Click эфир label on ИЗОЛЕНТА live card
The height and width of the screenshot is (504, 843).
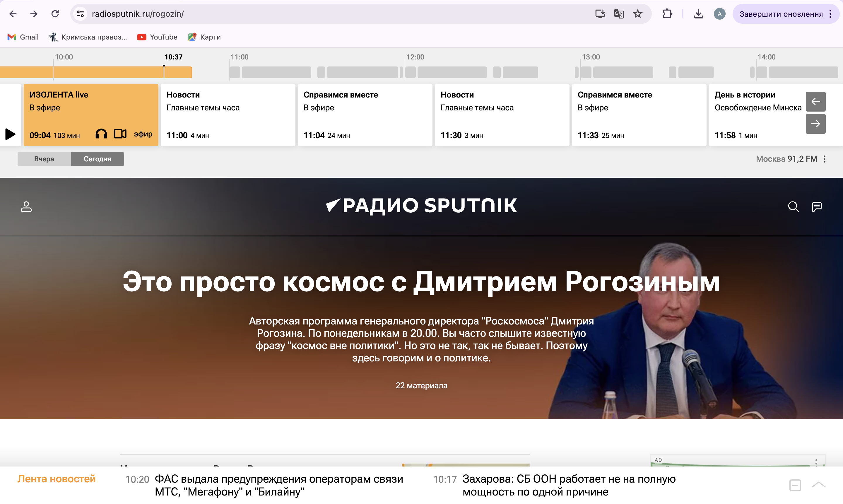[143, 134]
